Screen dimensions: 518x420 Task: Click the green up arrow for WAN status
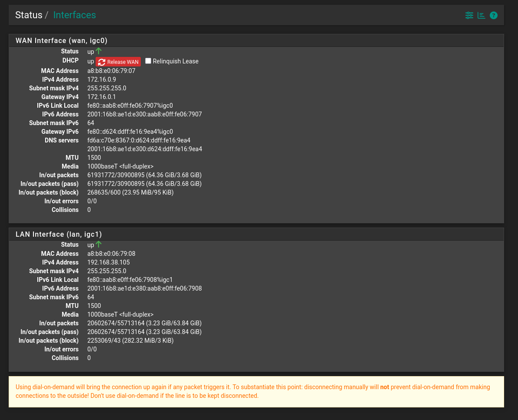tap(99, 51)
